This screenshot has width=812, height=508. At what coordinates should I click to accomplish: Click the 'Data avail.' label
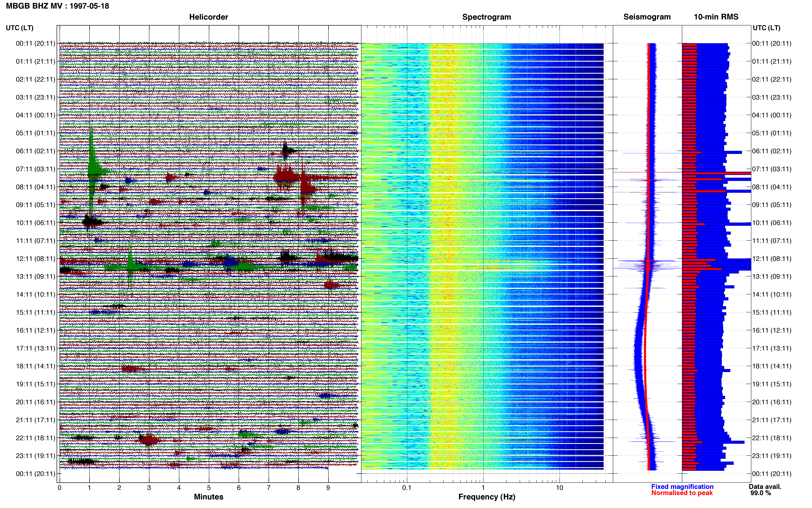[765, 487]
